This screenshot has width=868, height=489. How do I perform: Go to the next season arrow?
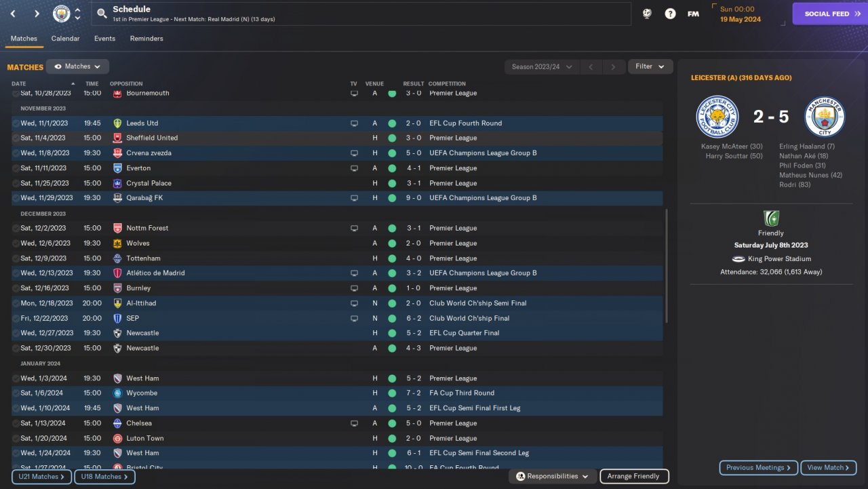point(614,66)
